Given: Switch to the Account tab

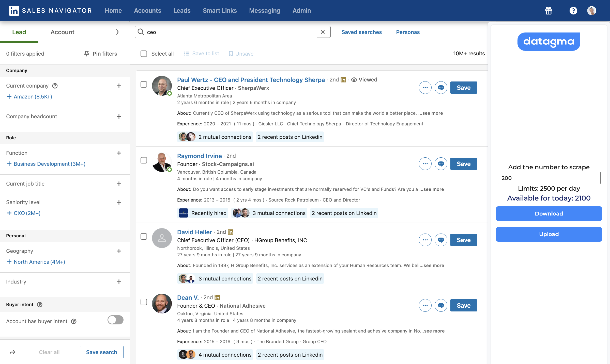Looking at the screenshot, I should 62,32.
